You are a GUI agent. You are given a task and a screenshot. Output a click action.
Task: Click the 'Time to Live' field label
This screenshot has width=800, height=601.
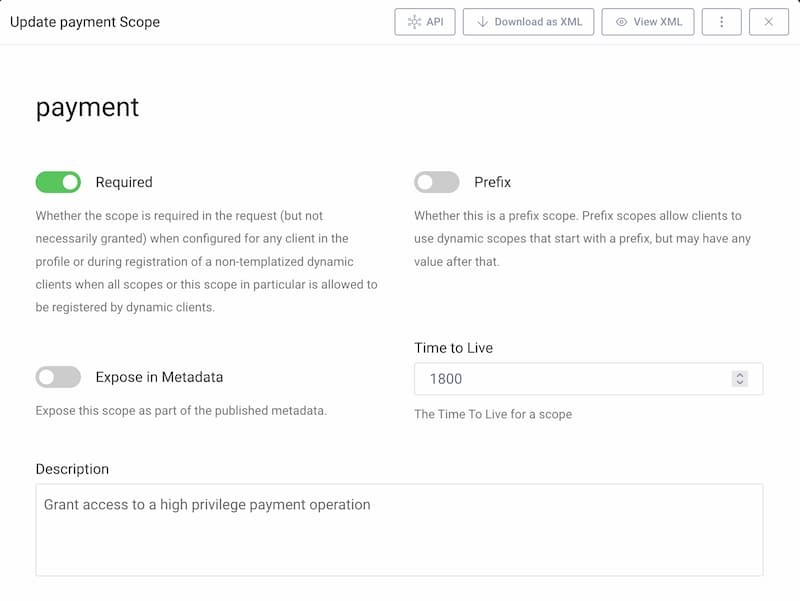pyautogui.click(x=453, y=348)
